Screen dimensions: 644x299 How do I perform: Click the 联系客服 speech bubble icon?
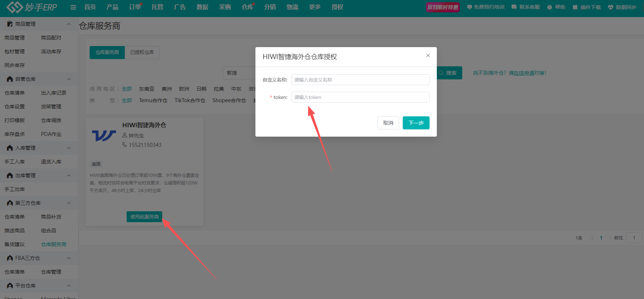[514, 7]
